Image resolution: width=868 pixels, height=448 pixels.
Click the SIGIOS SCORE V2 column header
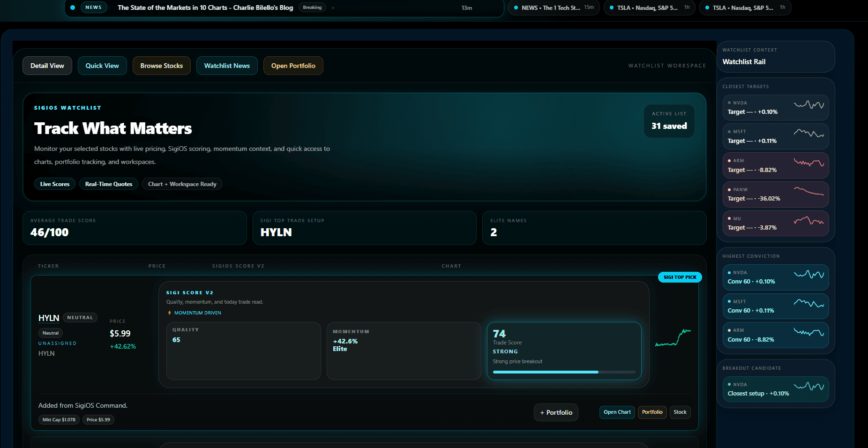[x=238, y=266]
